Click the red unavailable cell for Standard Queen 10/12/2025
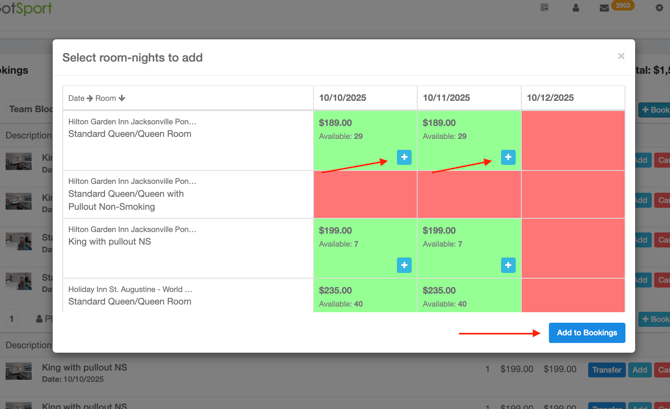Image resolution: width=670 pixels, height=409 pixels. pos(573,140)
